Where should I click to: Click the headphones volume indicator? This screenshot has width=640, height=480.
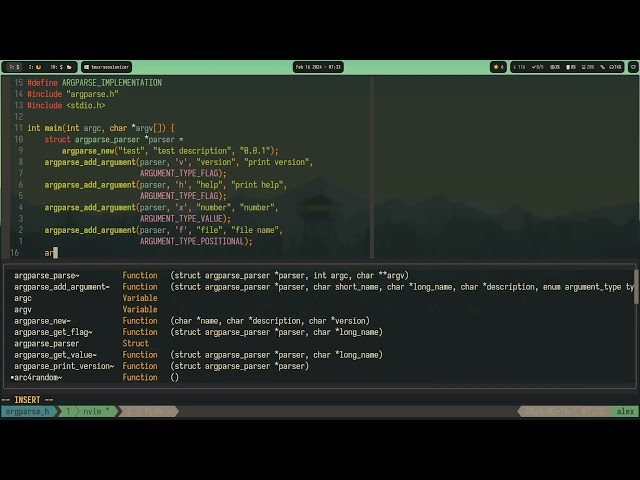(615, 67)
